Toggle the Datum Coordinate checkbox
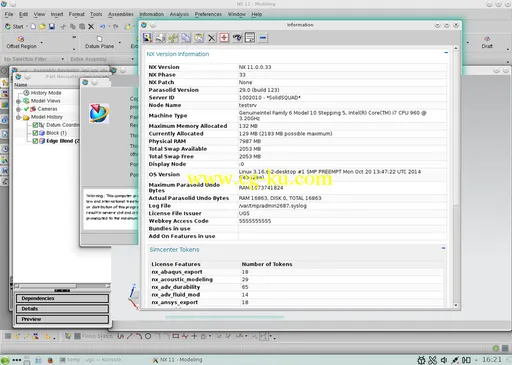This screenshot has width=512, height=365. (35, 125)
